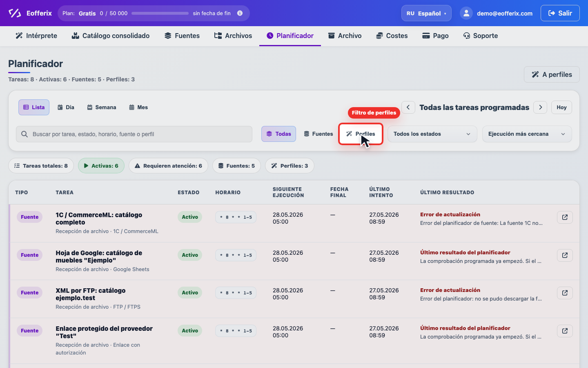The image size is (588, 368).
Task: Open the Fuentes navigation tab
Action: 182,36
